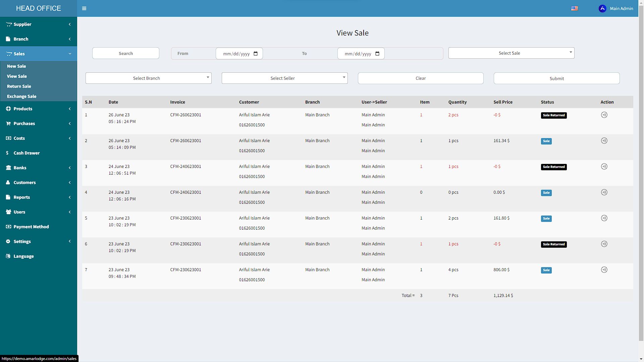Open the calendar picker in the To date field

[377, 54]
